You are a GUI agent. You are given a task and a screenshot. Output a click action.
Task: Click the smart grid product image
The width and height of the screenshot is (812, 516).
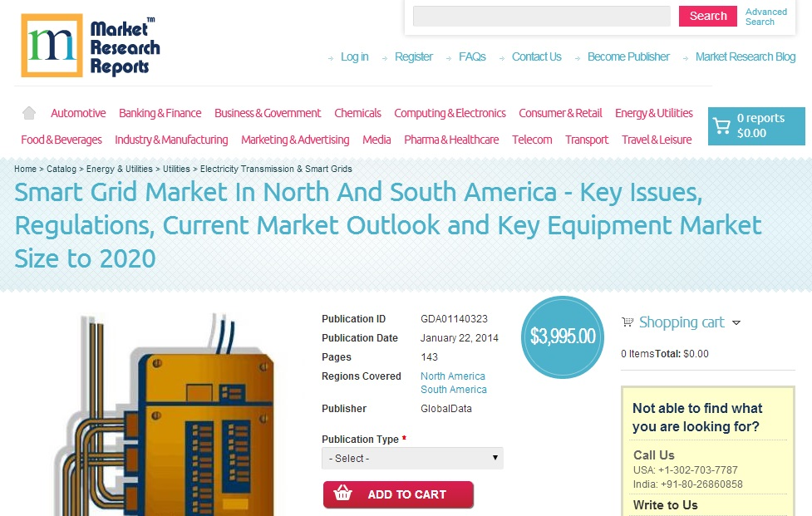[165, 415]
